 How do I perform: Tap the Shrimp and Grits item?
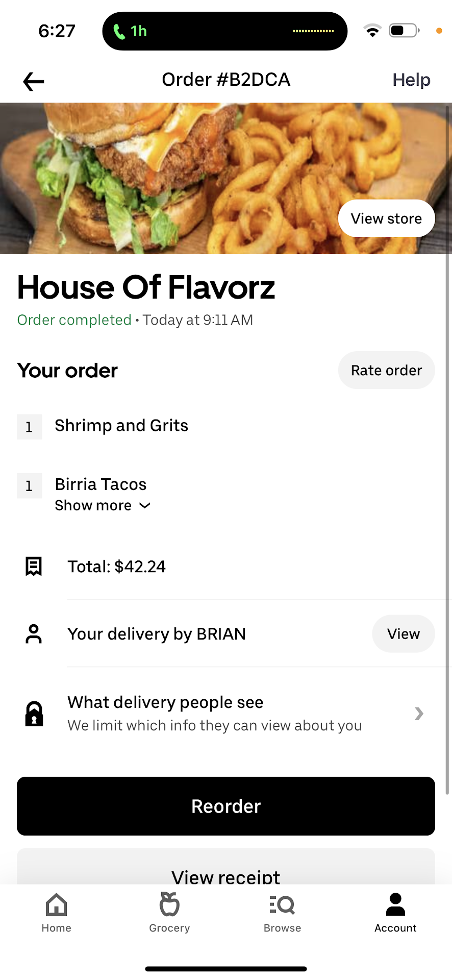121,426
